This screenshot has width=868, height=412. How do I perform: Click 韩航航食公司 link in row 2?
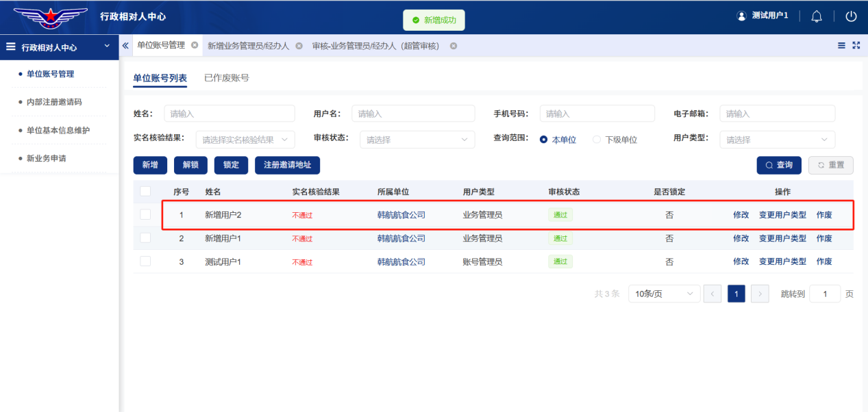pos(401,238)
